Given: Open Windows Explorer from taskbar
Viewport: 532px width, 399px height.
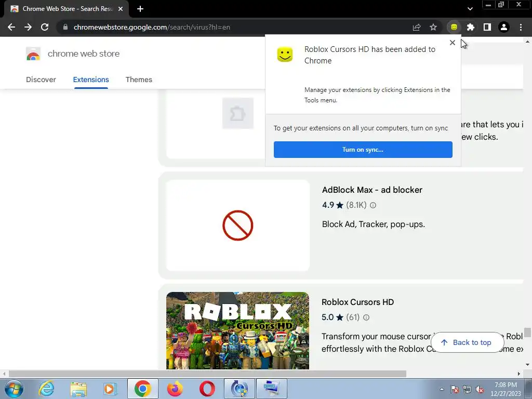Looking at the screenshot, I should coord(78,389).
